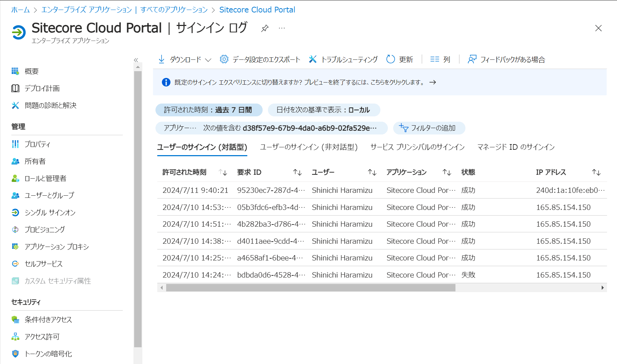The height and width of the screenshot is (364, 617).
Task: Go to すべてのアプリケーション breadcrumb link
Action: 174,10
